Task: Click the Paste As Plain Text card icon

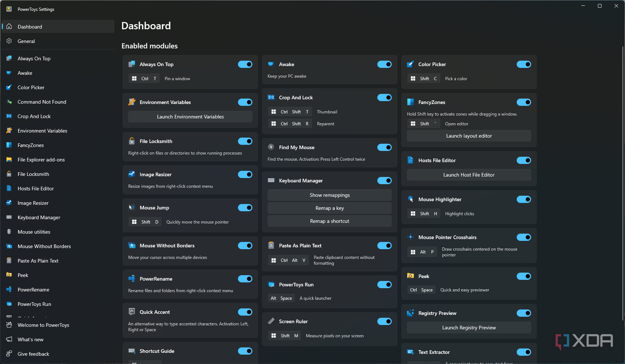Action: [x=271, y=246]
